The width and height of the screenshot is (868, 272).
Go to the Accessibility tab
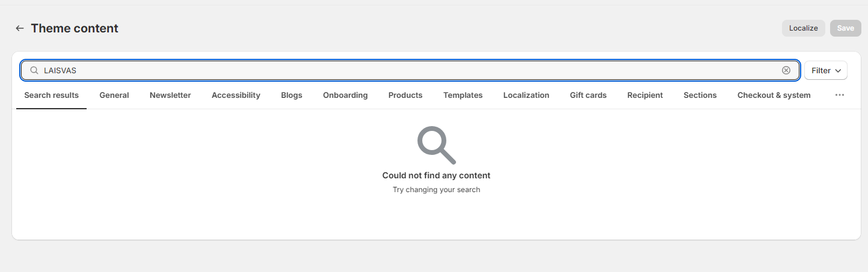236,95
